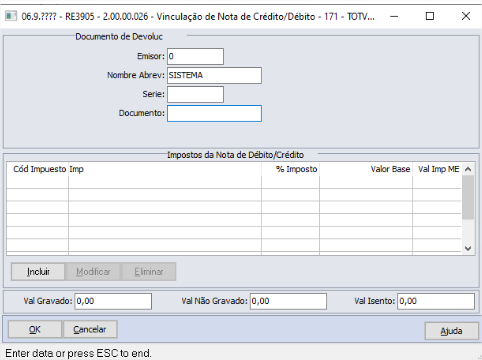Select the Cód Impuesto column header
This screenshot has height=360, width=482.
[x=38, y=169]
